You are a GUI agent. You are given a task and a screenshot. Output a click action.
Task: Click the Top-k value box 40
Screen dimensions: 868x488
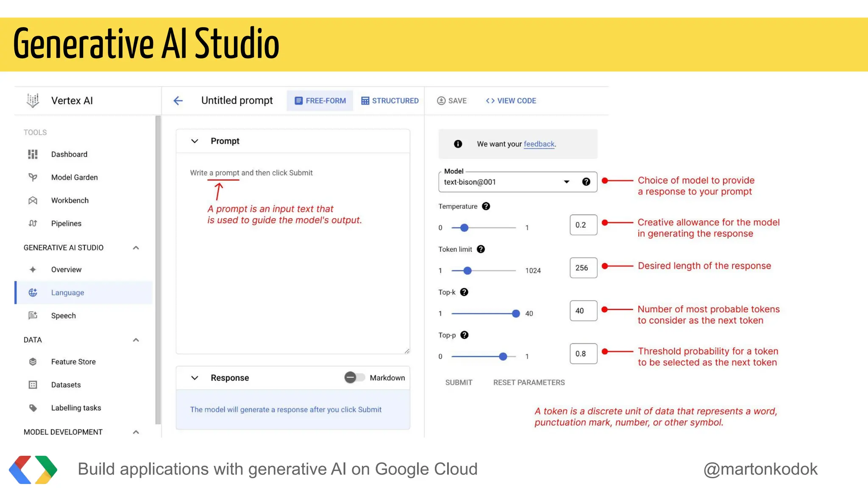pos(584,311)
